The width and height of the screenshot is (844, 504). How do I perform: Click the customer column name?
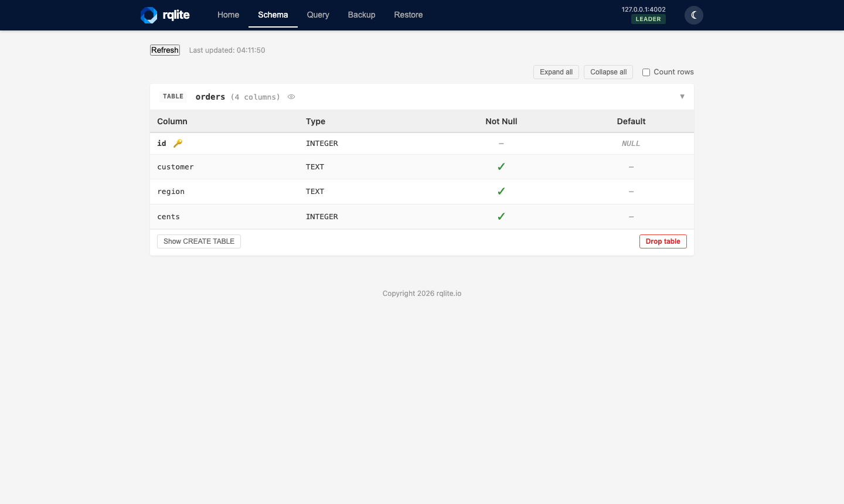tap(175, 167)
